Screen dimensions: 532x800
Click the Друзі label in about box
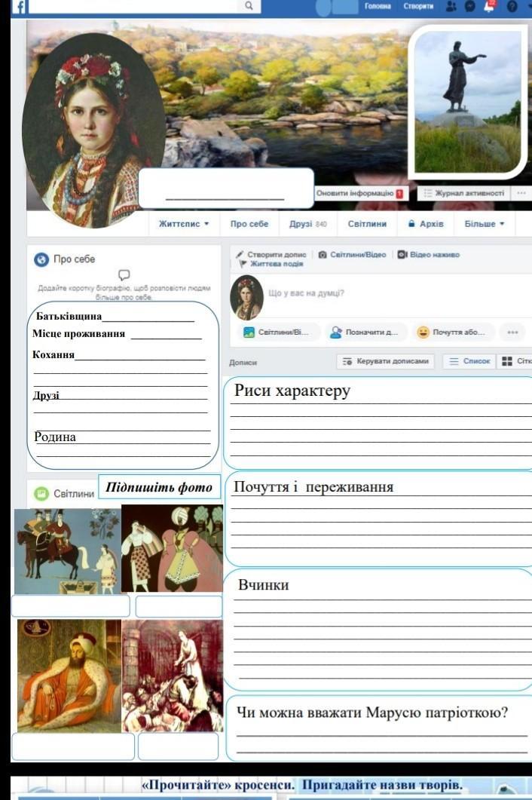click(x=46, y=395)
